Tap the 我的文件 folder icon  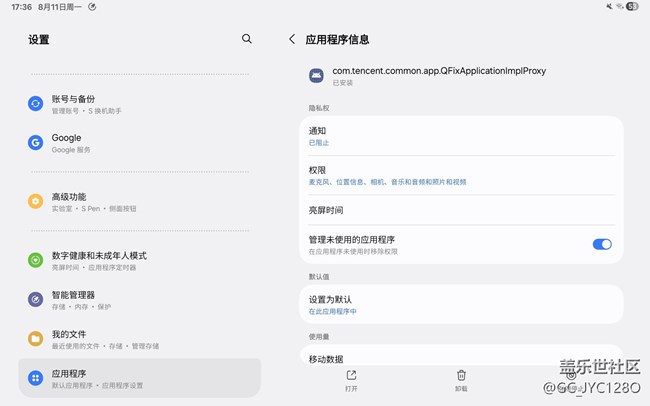pos(36,338)
